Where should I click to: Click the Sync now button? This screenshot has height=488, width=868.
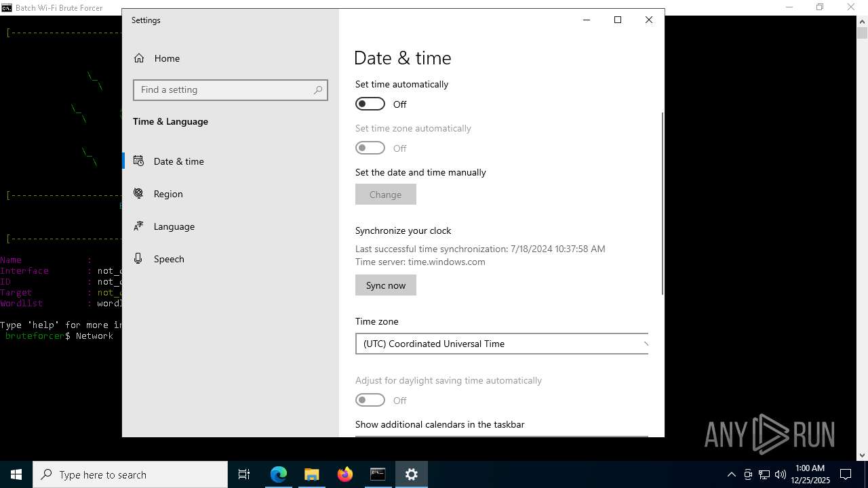tap(386, 285)
